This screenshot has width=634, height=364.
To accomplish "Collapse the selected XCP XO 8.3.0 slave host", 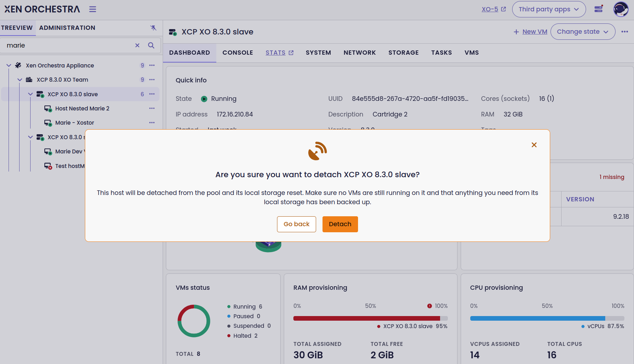I will tap(31, 94).
